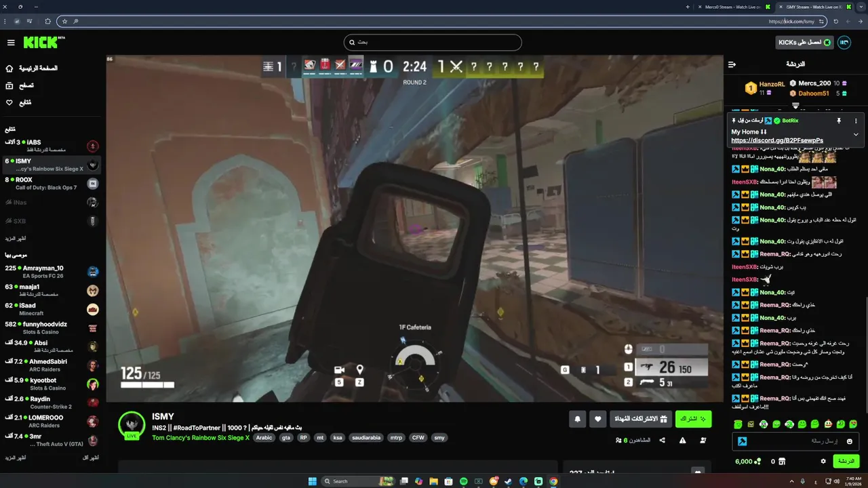This screenshot has width=868, height=488.
Task: Send message with green Chat button
Action: [846, 461]
